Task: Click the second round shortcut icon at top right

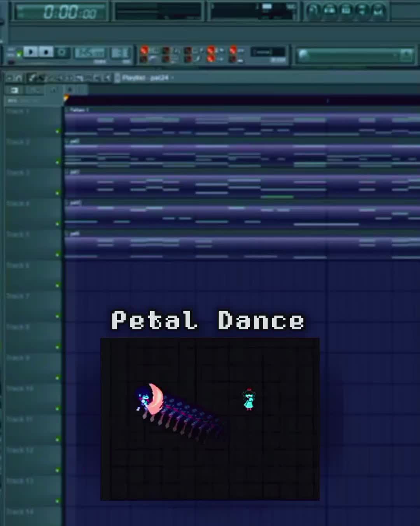Action: [x=330, y=11]
